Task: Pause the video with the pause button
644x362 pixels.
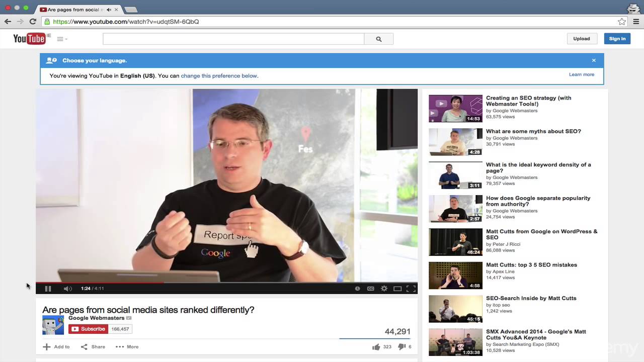Action: 48,289
